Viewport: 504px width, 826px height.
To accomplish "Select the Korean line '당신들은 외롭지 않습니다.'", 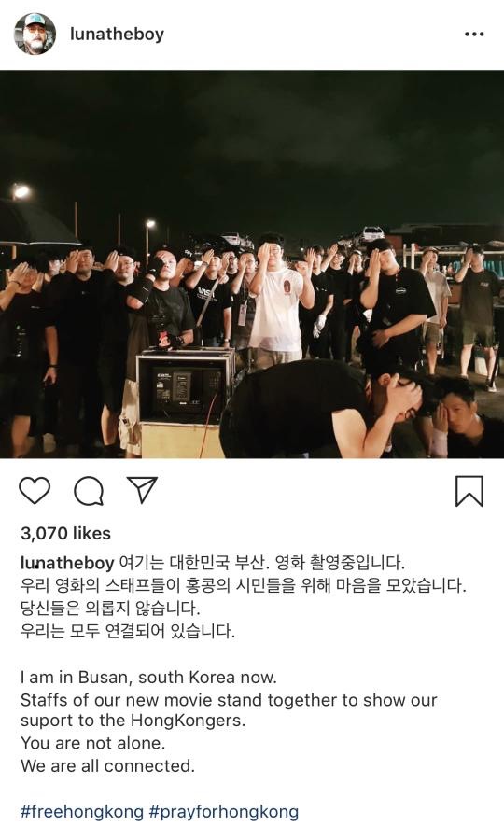I will (110, 608).
